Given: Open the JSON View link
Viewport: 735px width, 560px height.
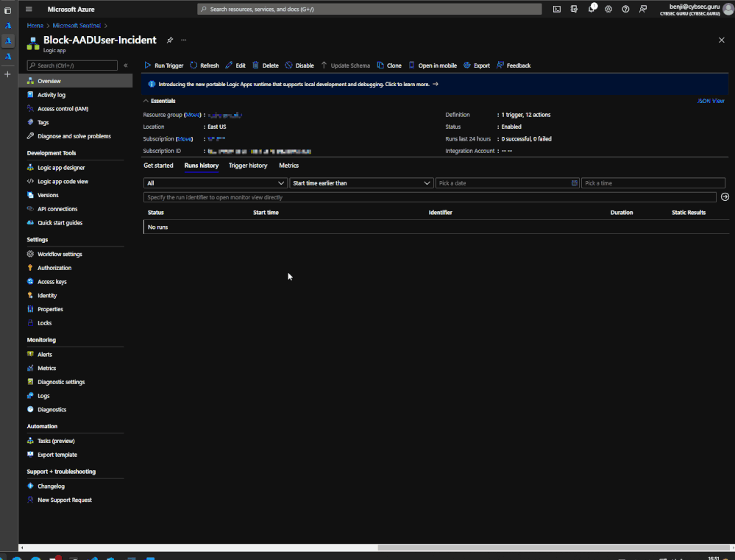Looking at the screenshot, I should point(711,101).
